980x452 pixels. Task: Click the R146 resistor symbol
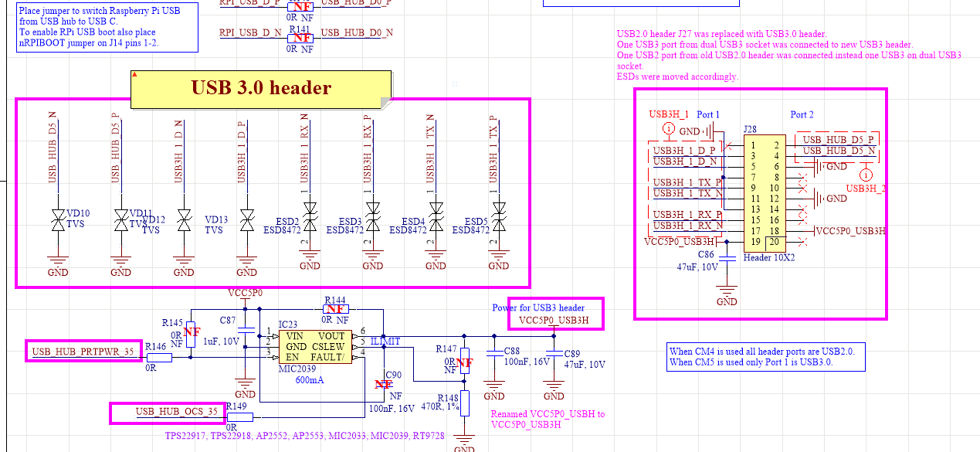158,358
